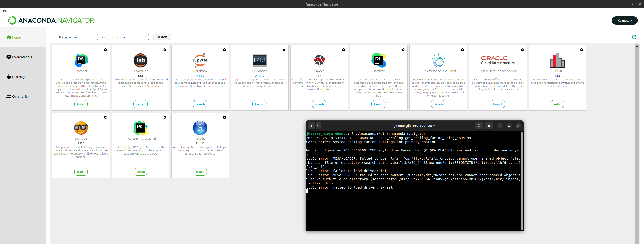This screenshot has height=244, width=644.
Task: Click the PyCharm Professional logo
Action: pyautogui.click(x=140, y=128)
